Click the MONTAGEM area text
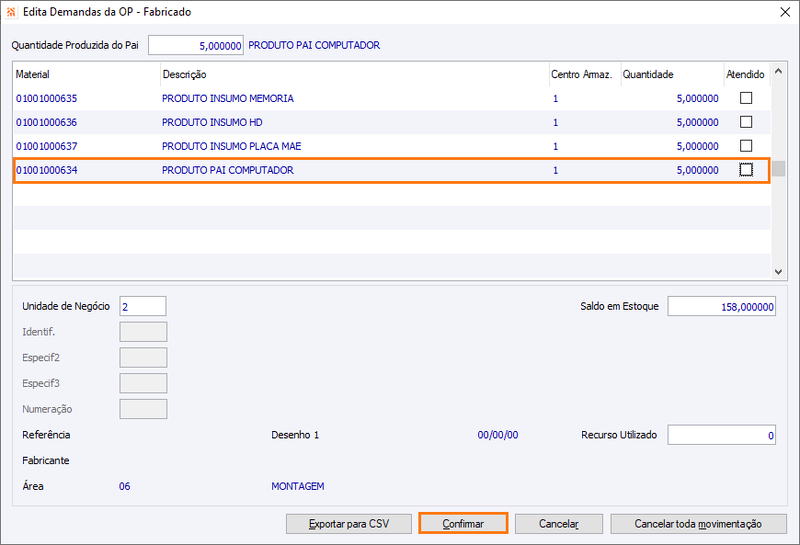This screenshot has height=545, width=800. coord(297,486)
